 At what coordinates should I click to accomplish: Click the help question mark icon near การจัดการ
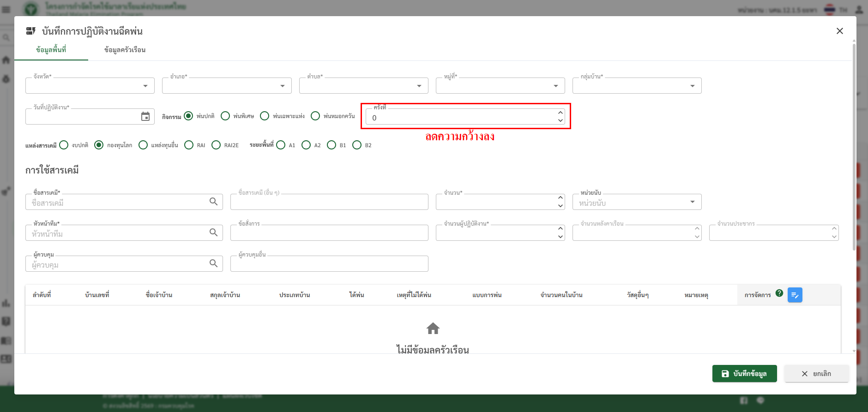coord(779,293)
